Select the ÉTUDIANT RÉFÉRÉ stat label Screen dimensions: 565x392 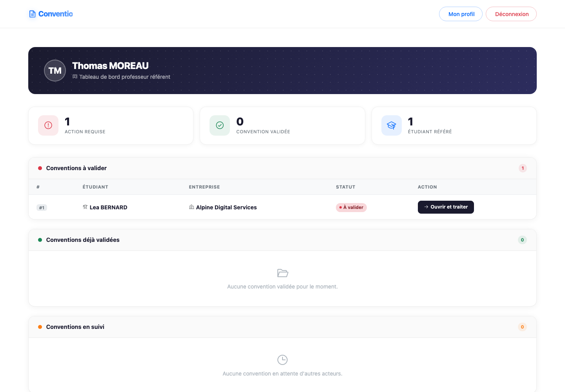click(x=430, y=132)
